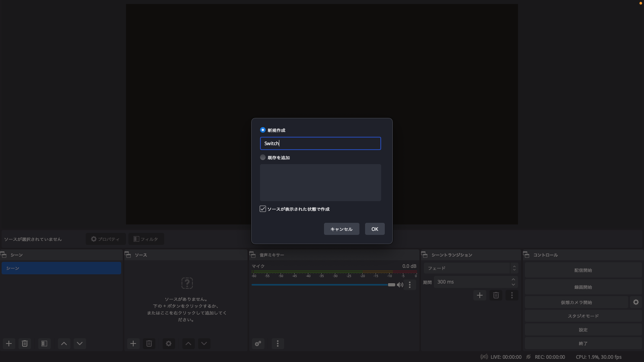Viewport: 644px width, 362px height.
Task: Click the 録画開始 button
Action: click(583, 287)
